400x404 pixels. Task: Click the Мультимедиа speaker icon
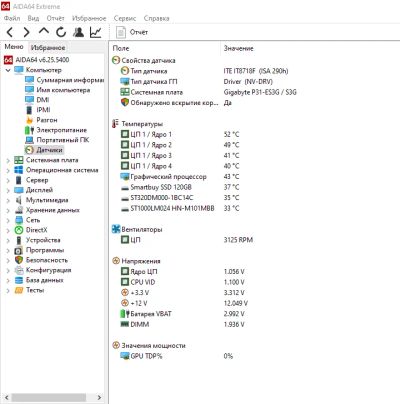point(19,200)
